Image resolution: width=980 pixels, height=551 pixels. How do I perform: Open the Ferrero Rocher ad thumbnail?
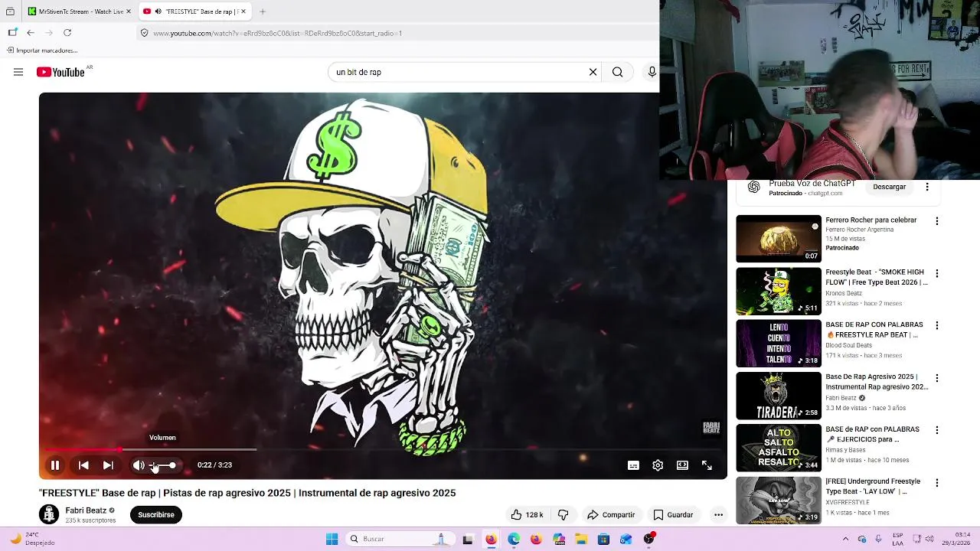click(779, 239)
